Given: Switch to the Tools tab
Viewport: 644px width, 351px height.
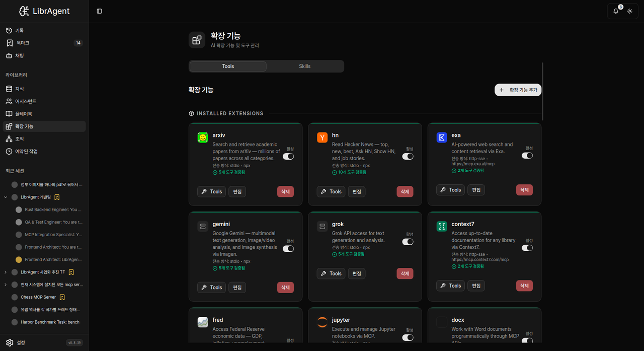Looking at the screenshot, I should pos(228,66).
